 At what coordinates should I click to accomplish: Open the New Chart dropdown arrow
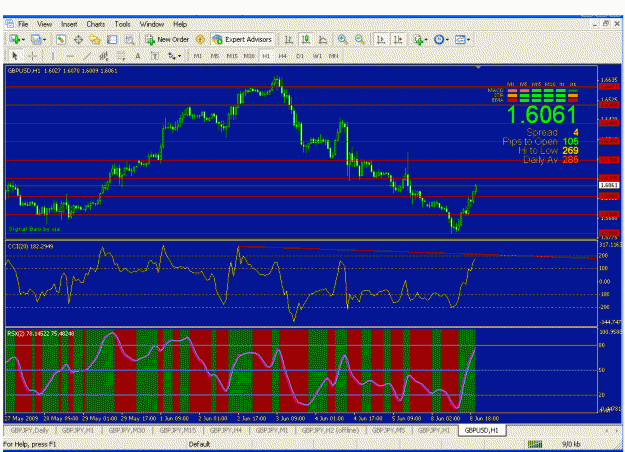point(23,40)
